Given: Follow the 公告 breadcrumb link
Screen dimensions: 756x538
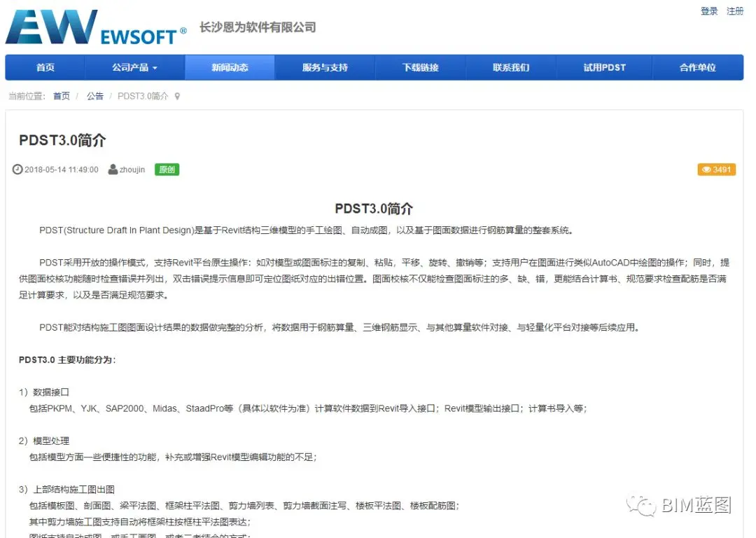Looking at the screenshot, I should coord(95,96).
